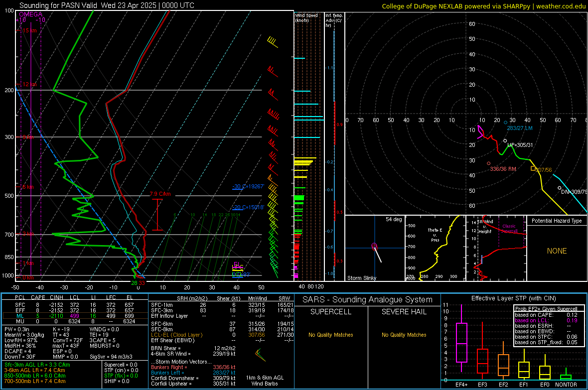Click the orange 'NONE' hazard type
The width and height of the screenshot is (588, 390).
(557, 251)
